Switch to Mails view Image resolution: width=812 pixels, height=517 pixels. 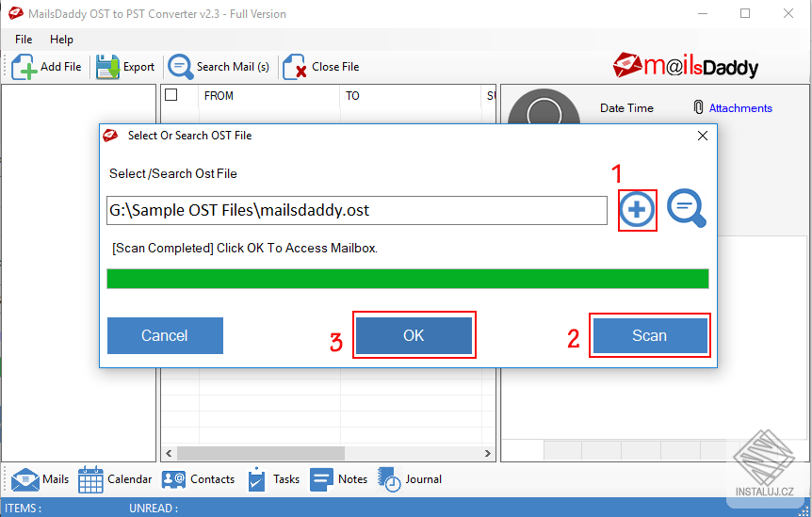pos(40,479)
